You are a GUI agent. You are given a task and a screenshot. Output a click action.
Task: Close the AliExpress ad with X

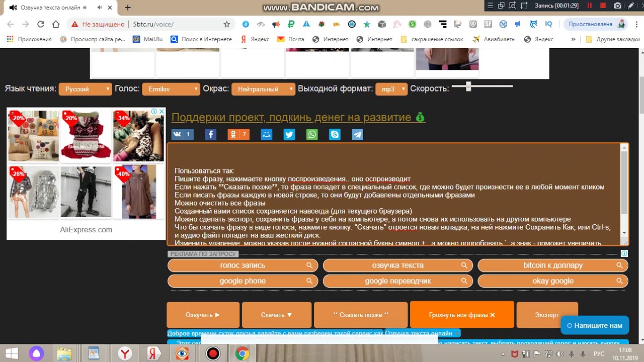162,111
